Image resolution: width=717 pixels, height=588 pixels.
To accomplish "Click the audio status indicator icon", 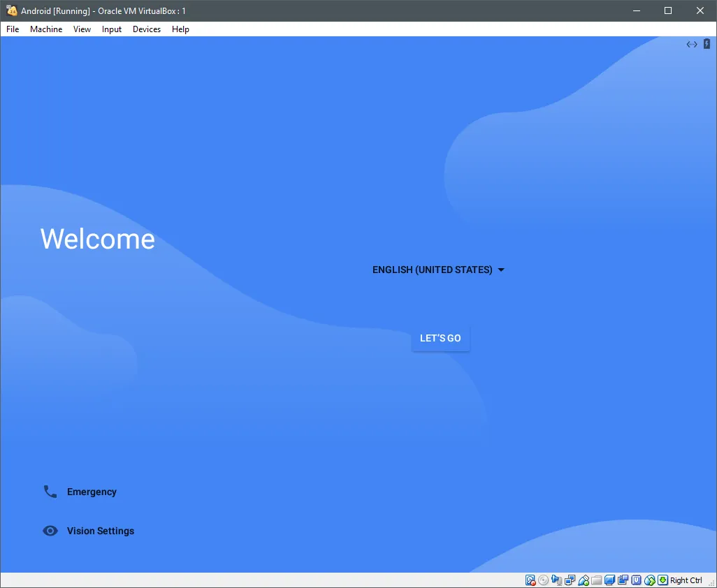I will click(x=557, y=580).
